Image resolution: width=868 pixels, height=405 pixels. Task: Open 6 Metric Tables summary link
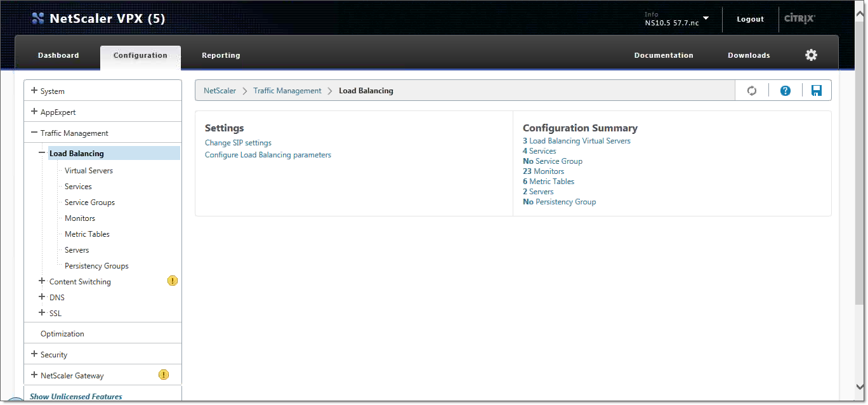pos(548,182)
